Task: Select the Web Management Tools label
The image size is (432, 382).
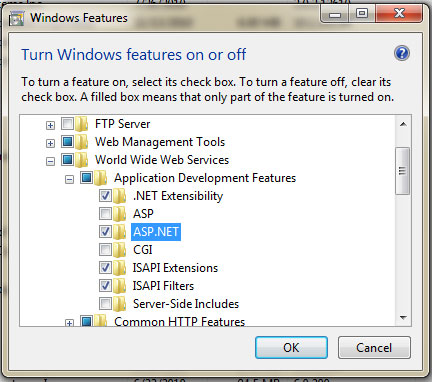Action: [x=160, y=142]
